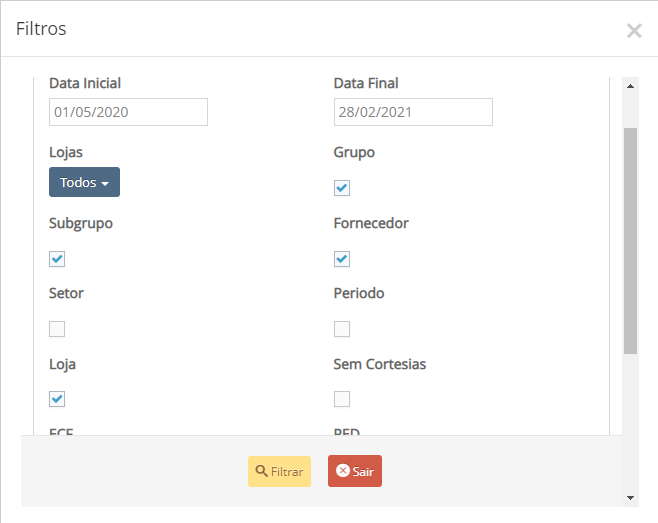This screenshot has height=523, width=658.
Task: Exit via the red Sair button
Action: [355, 471]
